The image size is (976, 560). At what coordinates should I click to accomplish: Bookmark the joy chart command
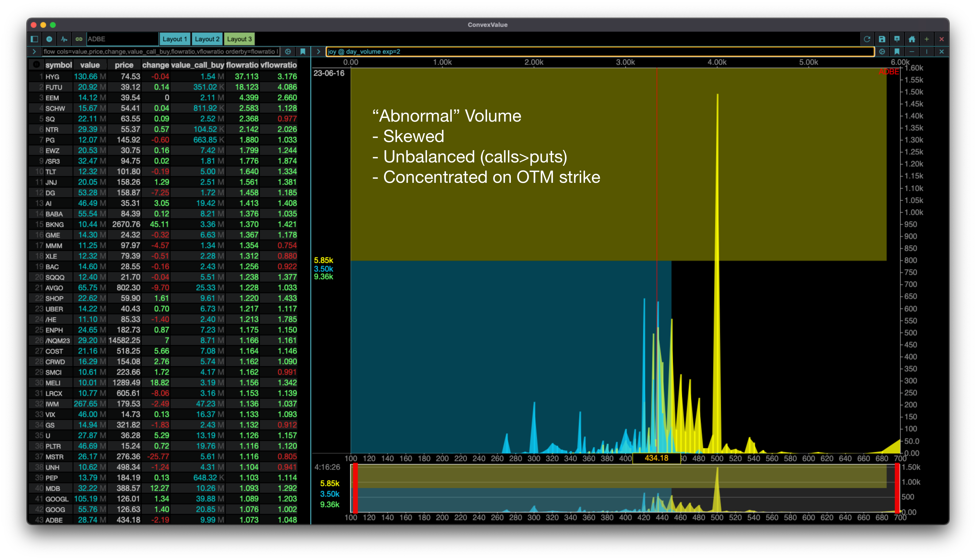pyautogui.click(x=897, y=52)
